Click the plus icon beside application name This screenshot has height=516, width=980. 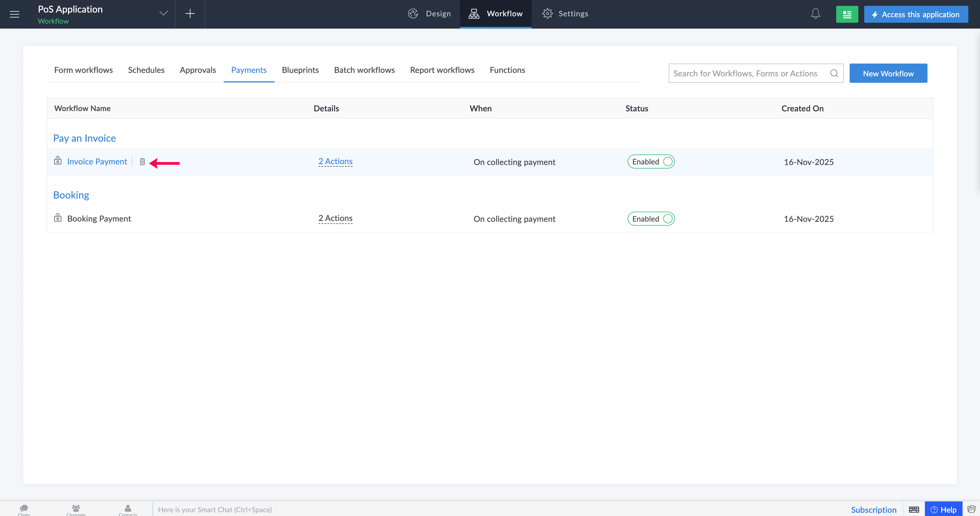click(x=190, y=14)
